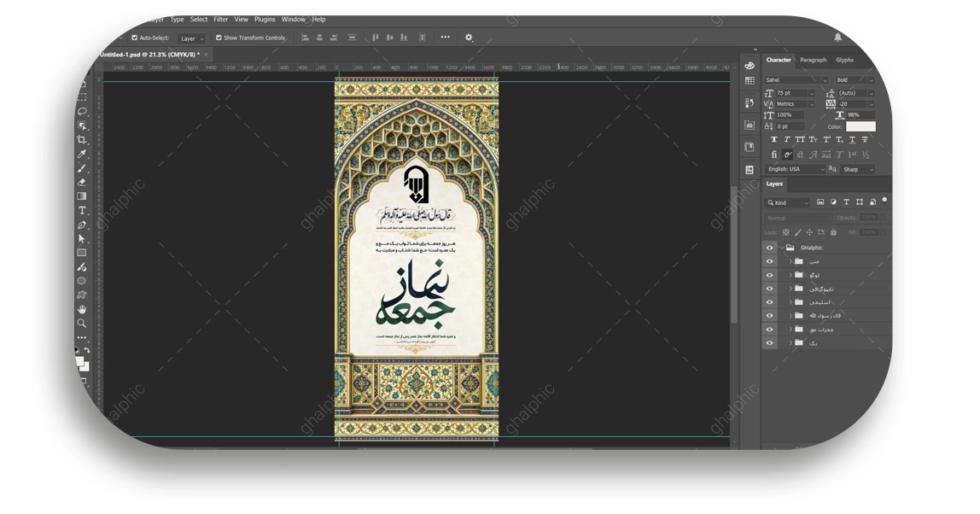Select the Brush tool
Image resolution: width=980 pixels, height=514 pixels.
(82, 168)
